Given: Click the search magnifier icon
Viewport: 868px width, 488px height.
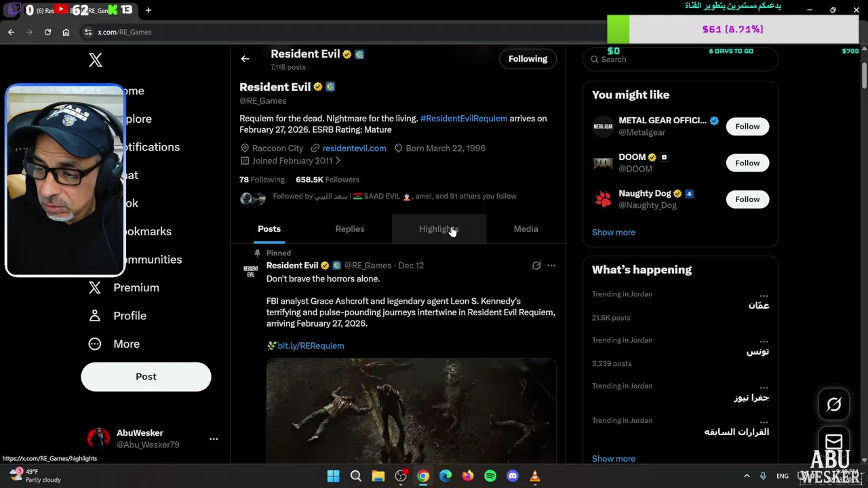Looking at the screenshot, I should point(595,59).
